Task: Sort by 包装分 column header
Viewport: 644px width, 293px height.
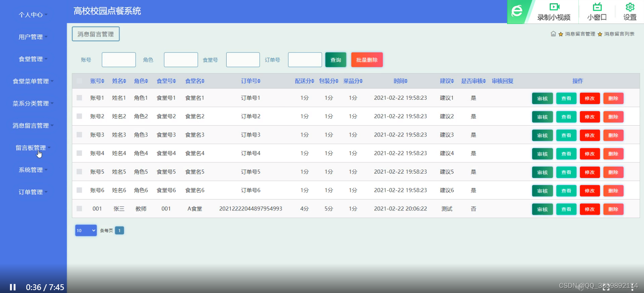Action: click(329, 81)
